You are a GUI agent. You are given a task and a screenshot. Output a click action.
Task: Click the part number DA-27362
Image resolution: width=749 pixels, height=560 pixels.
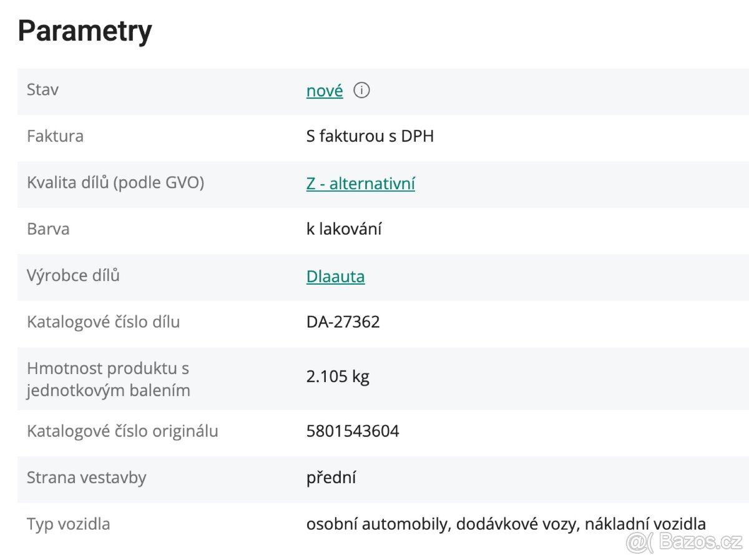343,322
